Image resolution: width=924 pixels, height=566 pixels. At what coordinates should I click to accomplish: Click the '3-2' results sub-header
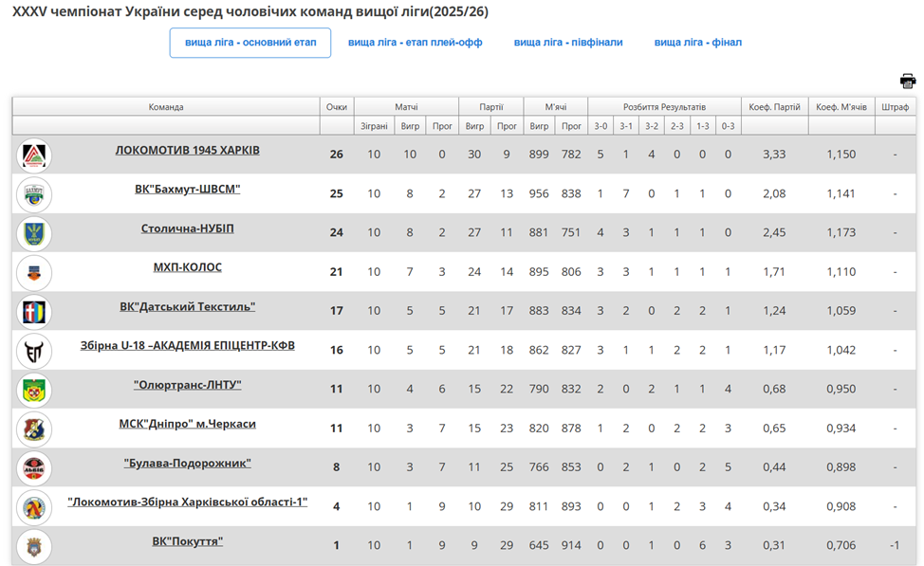[x=651, y=125]
